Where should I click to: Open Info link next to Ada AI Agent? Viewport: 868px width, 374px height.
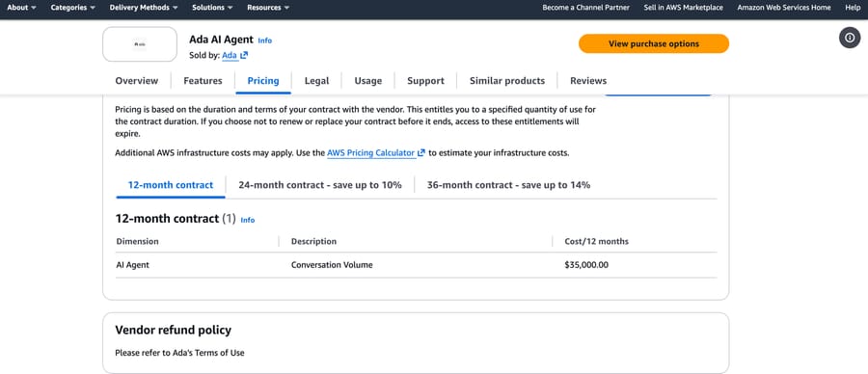click(x=265, y=40)
